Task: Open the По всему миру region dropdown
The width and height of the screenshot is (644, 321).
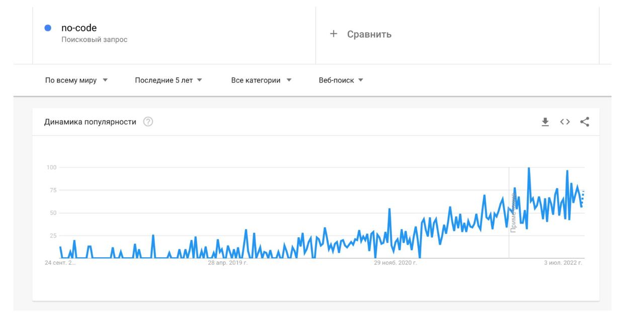Action: tap(76, 80)
